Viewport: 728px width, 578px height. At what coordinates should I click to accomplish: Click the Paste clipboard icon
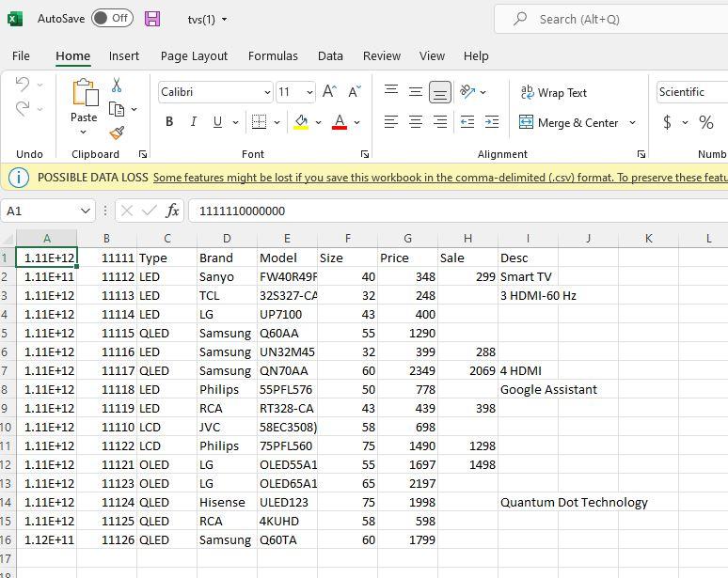85,92
